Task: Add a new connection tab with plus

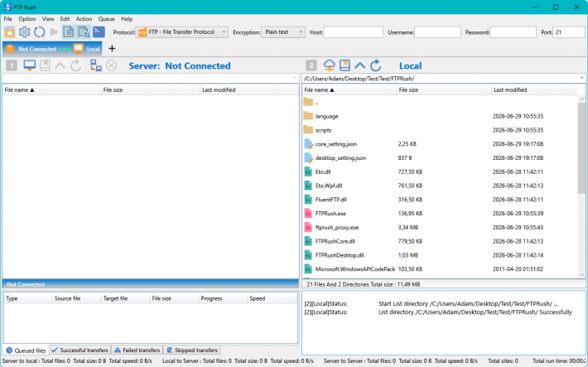Action: pos(112,48)
